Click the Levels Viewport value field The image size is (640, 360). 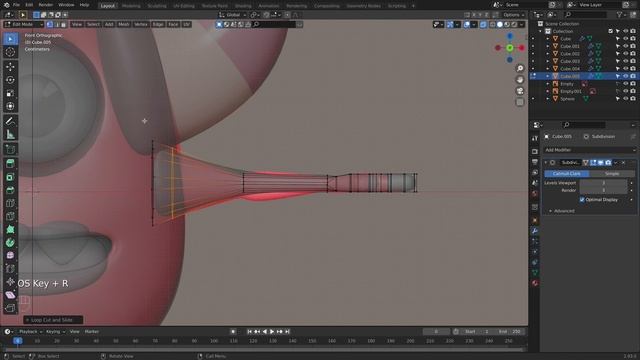(x=603, y=183)
